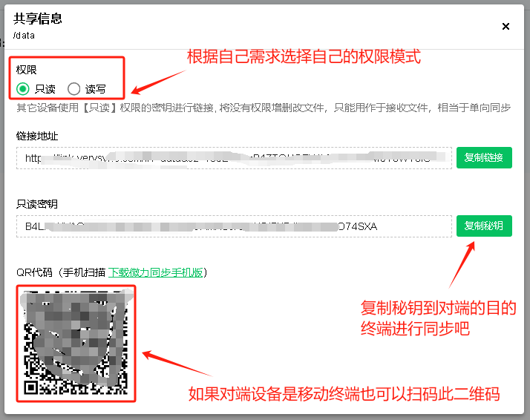Select the 读写 permission radio button
Screen dimensions: 530x420
73,89
